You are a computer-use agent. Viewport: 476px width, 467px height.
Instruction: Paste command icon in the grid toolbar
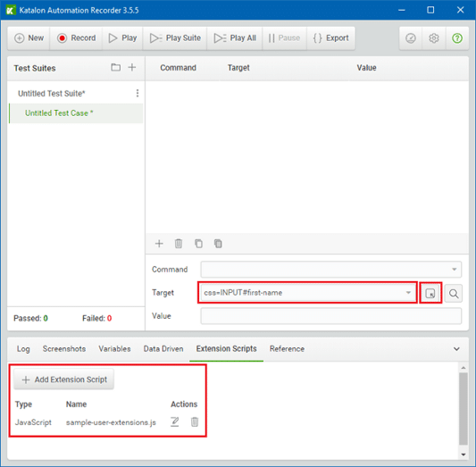[218, 244]
